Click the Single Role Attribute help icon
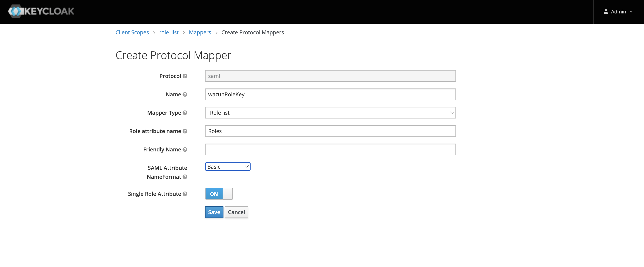Viewport: 644px width, 267px height. [x=185, y=194]
